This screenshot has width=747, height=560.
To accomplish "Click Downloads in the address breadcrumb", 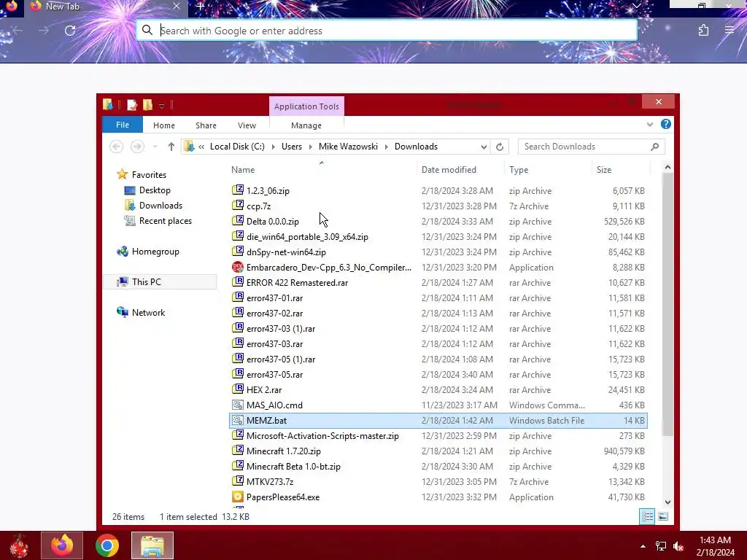I will pyautogui.click(x=416, y=147).
